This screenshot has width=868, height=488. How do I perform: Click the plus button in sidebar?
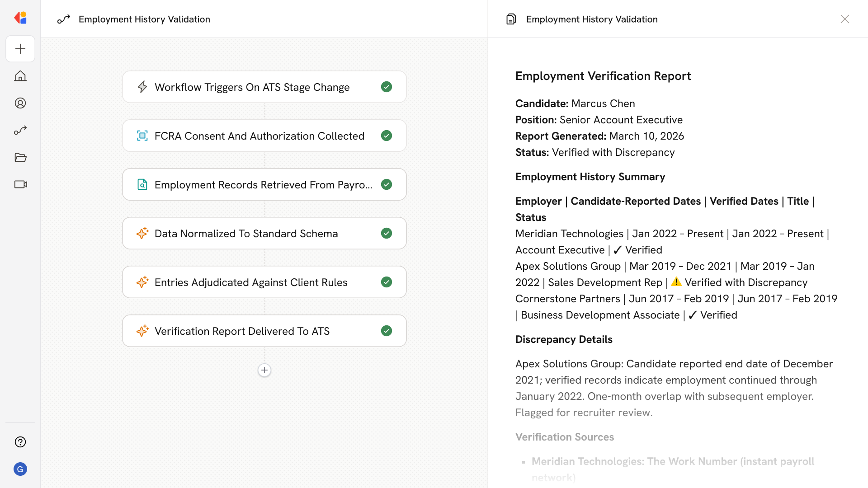pos(20,49)
